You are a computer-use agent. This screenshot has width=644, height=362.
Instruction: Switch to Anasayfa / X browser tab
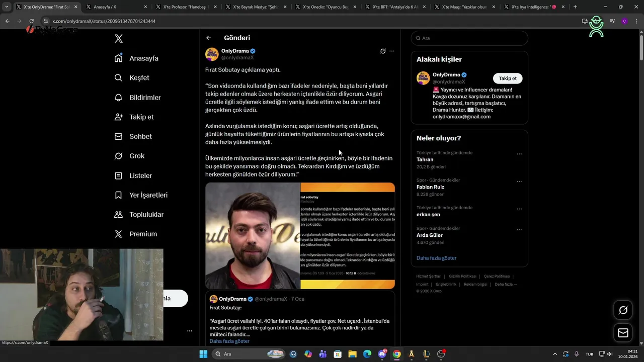[x=116, y=7]
